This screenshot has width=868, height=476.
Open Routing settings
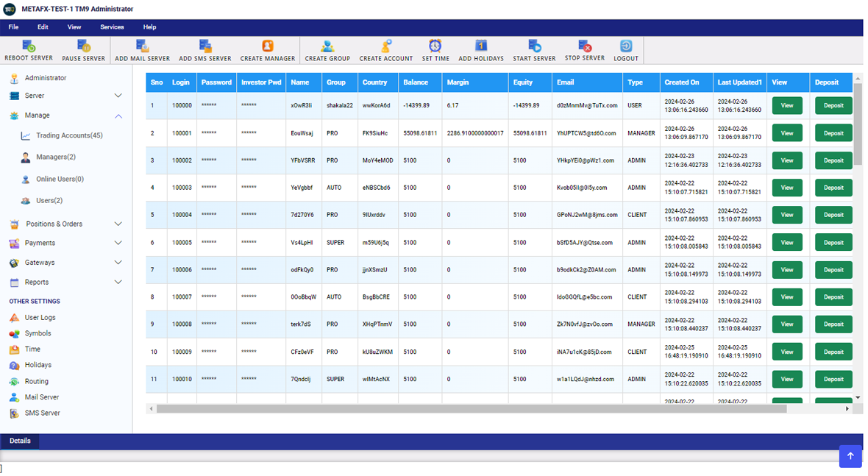[37, 381]
